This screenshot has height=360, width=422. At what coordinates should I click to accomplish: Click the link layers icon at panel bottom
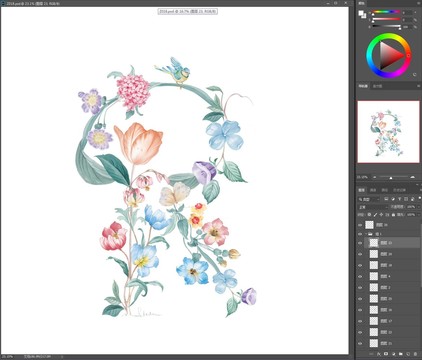[x=371, y=354]
